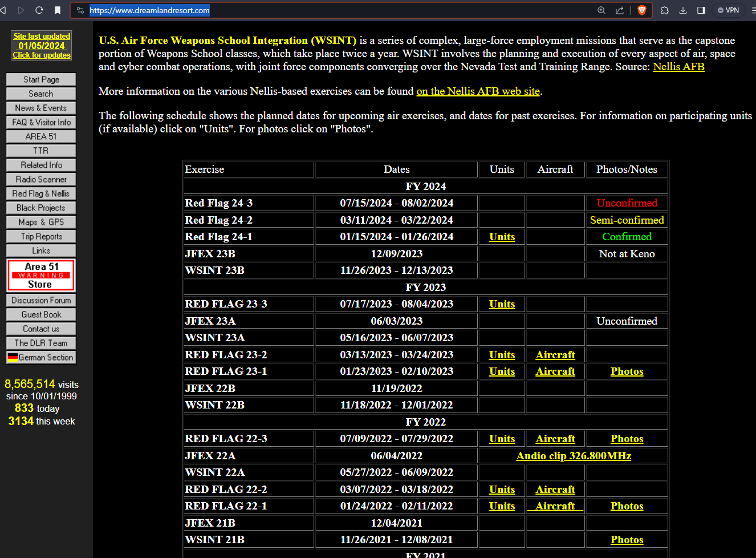Open Photos for RED FLAG 22-3
The width and height of the screenshot is (756, 558).
(627, 439)
